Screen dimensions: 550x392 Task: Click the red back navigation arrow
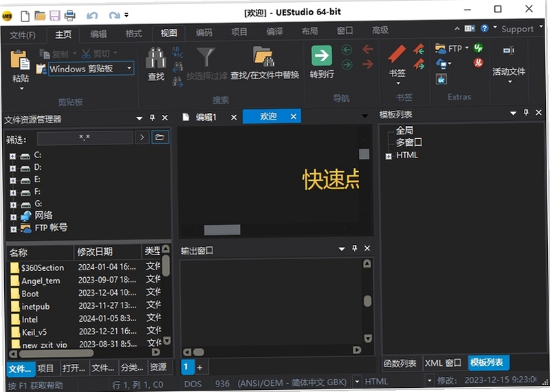click(368, 49)
